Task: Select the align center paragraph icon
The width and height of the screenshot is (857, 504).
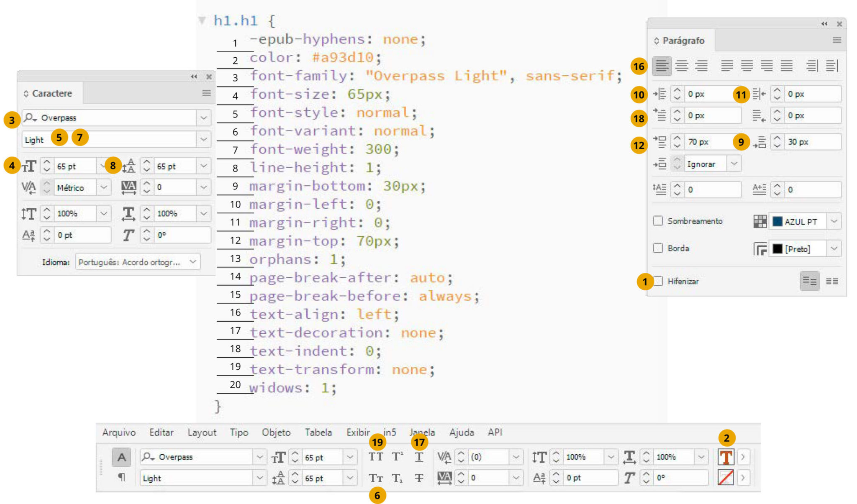Action: pos(682,66)
